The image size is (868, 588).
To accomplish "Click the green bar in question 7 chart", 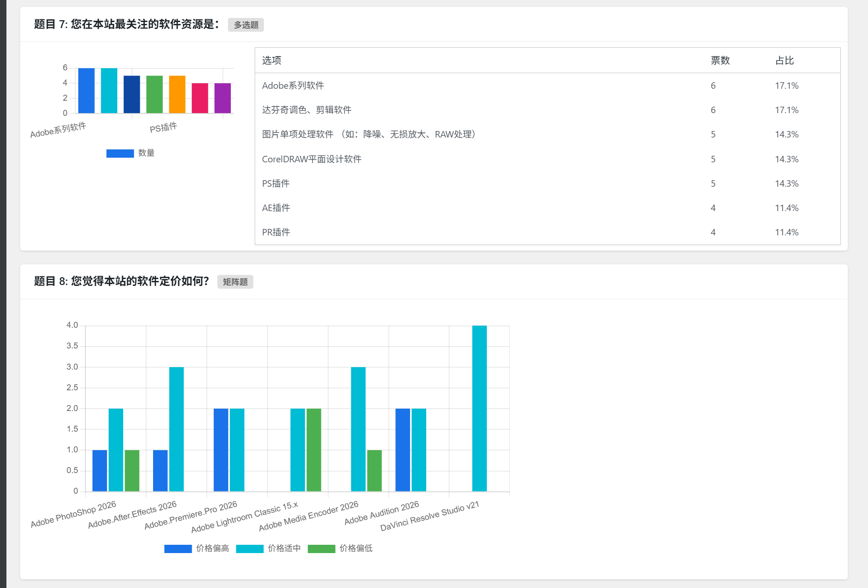I will coord(154,94).
